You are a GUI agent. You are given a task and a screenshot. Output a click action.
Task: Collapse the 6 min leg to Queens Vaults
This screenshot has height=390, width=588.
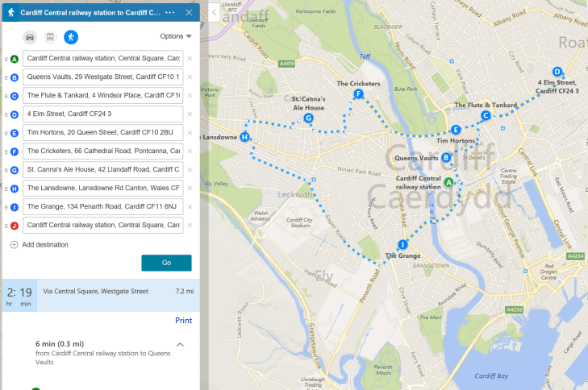(x=180, y=344)
